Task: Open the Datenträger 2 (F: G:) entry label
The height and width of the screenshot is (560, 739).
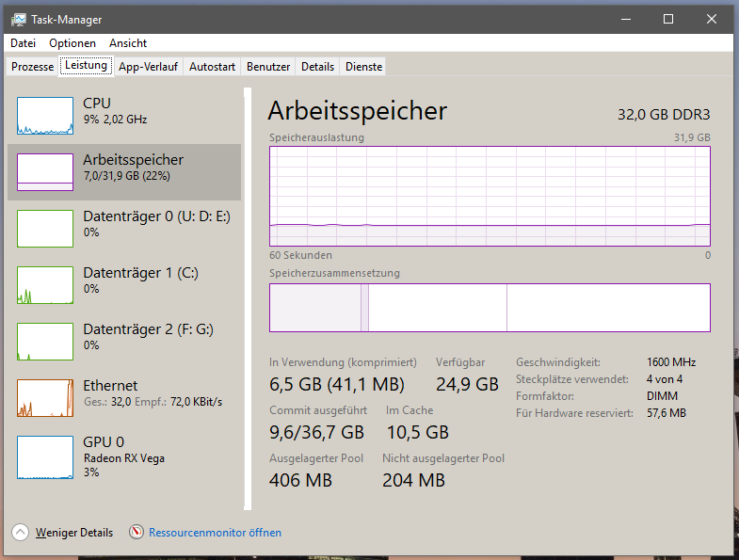Action: [148, 329]
